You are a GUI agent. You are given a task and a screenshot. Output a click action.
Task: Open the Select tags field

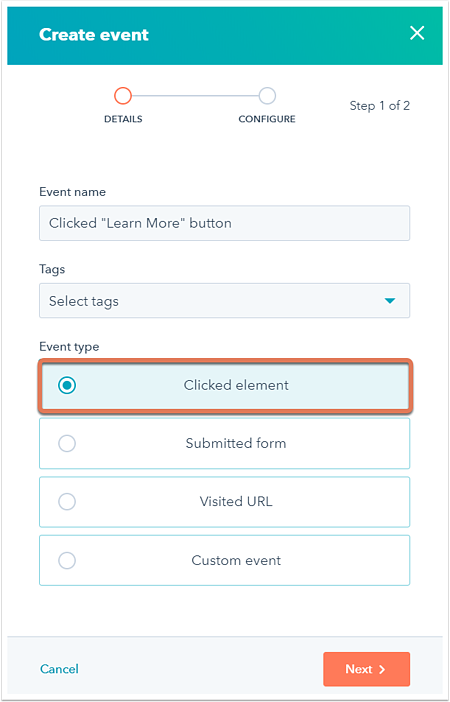(x=224, y=300)
